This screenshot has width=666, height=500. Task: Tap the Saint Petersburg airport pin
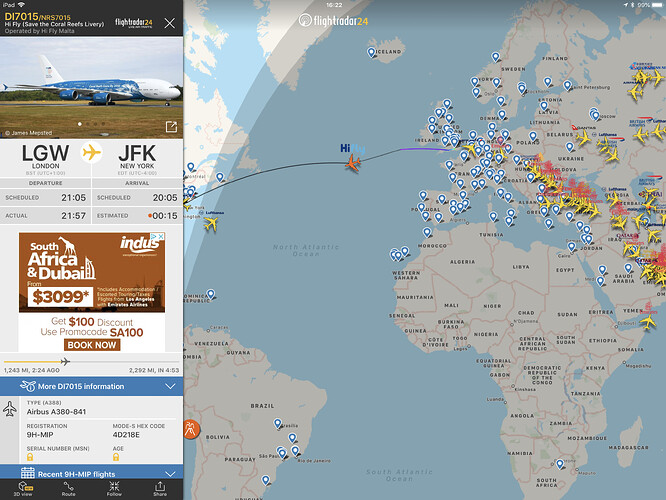point(567,85)
